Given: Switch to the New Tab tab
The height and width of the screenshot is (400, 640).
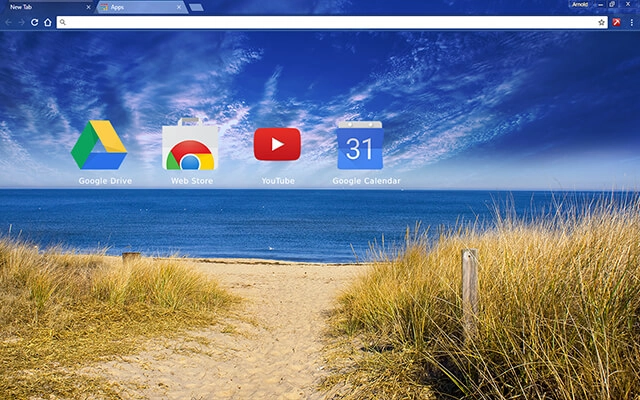Looking at the screenshot, I should click(47, 7).
